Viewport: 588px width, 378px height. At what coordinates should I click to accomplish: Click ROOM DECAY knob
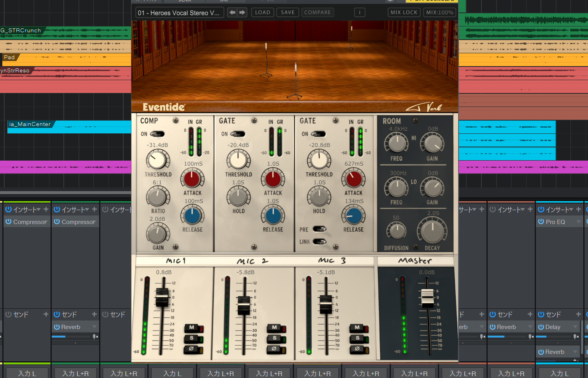[x=432, y=231]
